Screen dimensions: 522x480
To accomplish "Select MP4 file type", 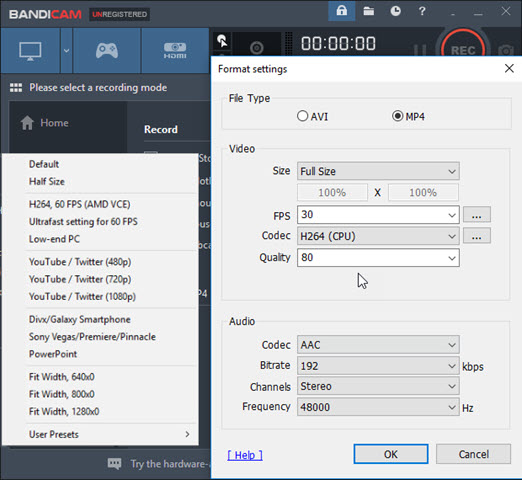I will pos(408,116).
